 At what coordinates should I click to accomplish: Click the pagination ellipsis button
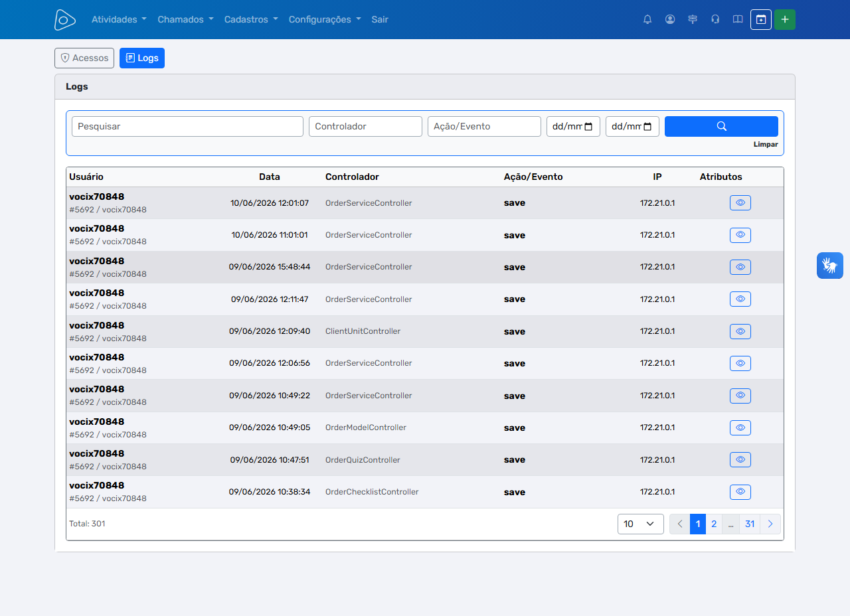click(730, 524)
